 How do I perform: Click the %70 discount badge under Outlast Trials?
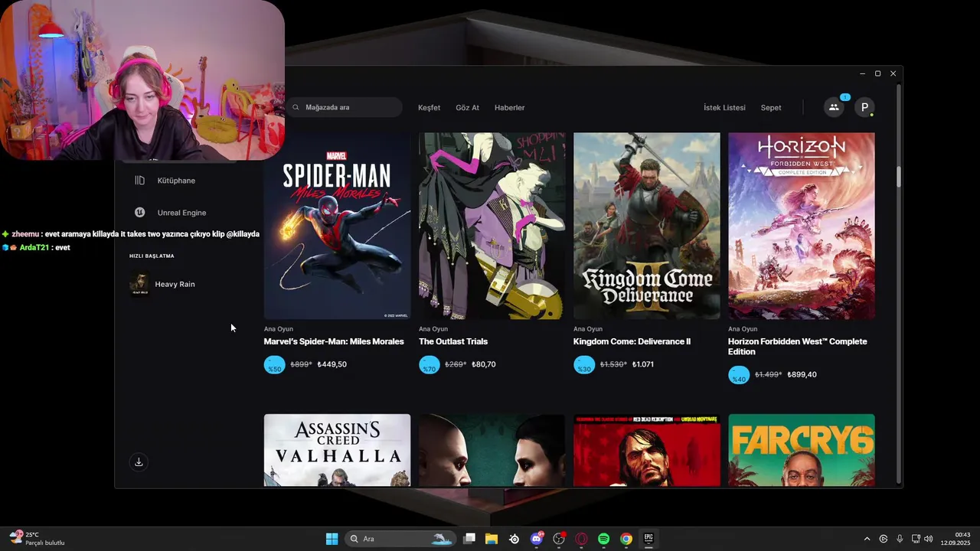[x=430, y=365]
